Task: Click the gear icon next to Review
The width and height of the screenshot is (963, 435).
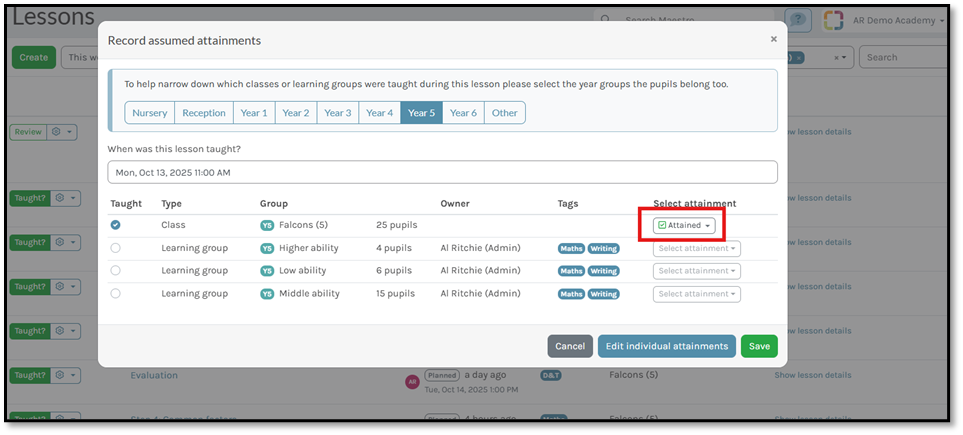Action: click(x=62, y=132)
